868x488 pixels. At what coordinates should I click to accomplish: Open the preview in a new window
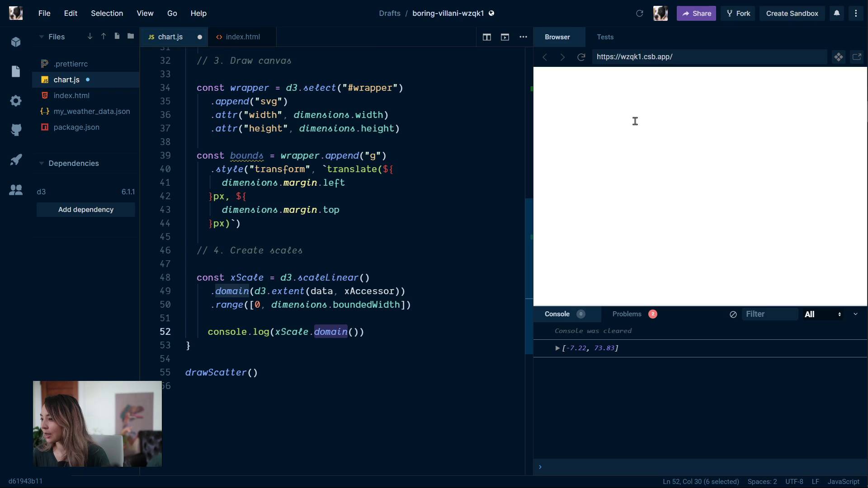pos(857,57)
